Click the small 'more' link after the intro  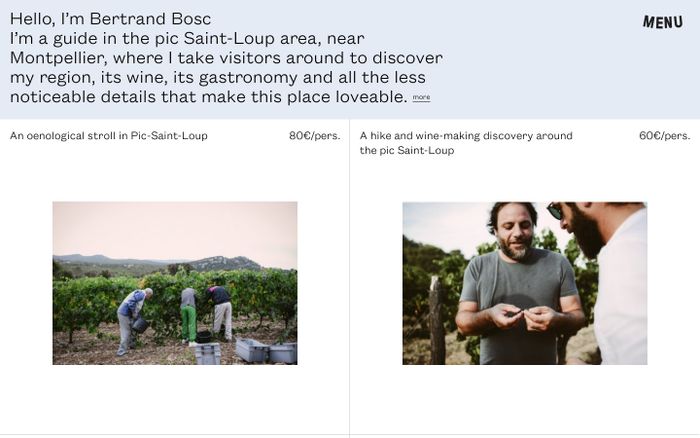pos(421,98)
